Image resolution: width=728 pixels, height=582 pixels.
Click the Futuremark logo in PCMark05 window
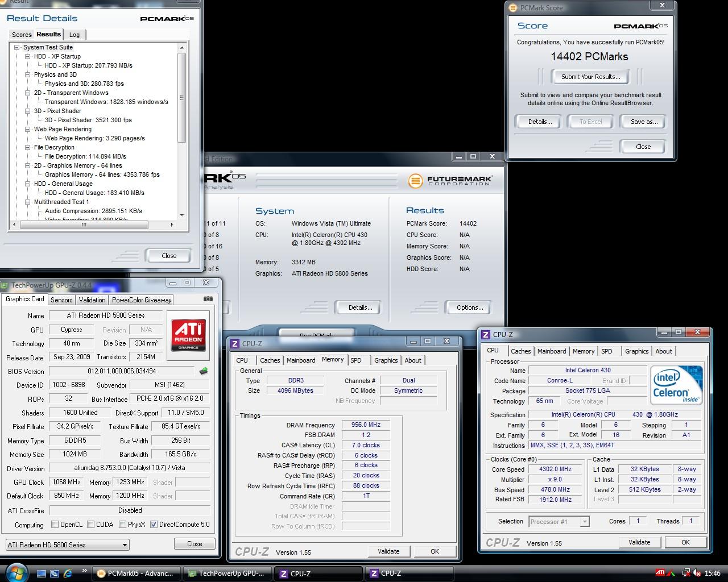[450, 180]
